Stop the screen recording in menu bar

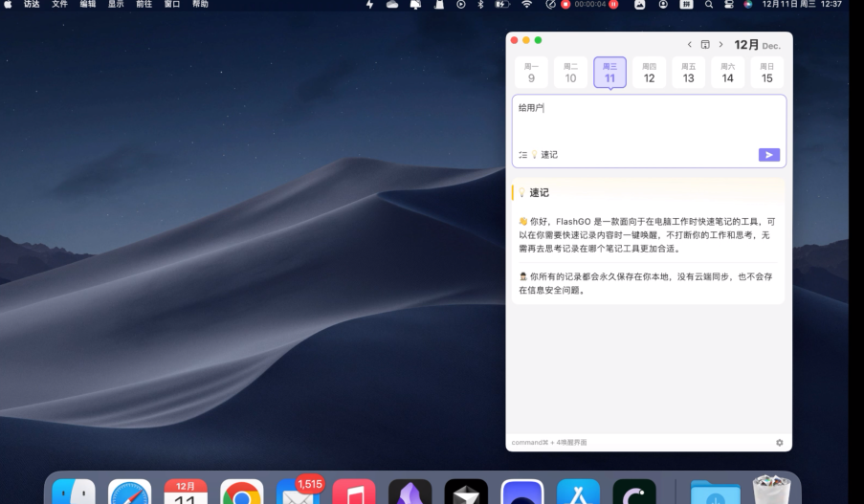pyautogui.click(x=565, y=5)
